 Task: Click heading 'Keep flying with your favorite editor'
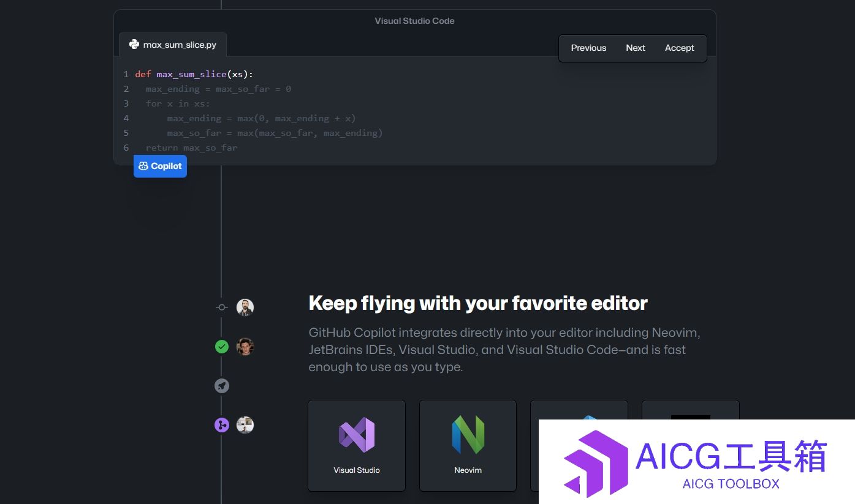click(478, 303)
